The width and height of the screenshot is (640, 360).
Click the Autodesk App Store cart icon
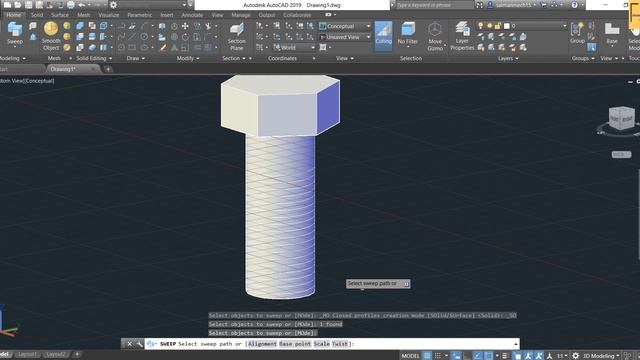[x=543, y=5]
